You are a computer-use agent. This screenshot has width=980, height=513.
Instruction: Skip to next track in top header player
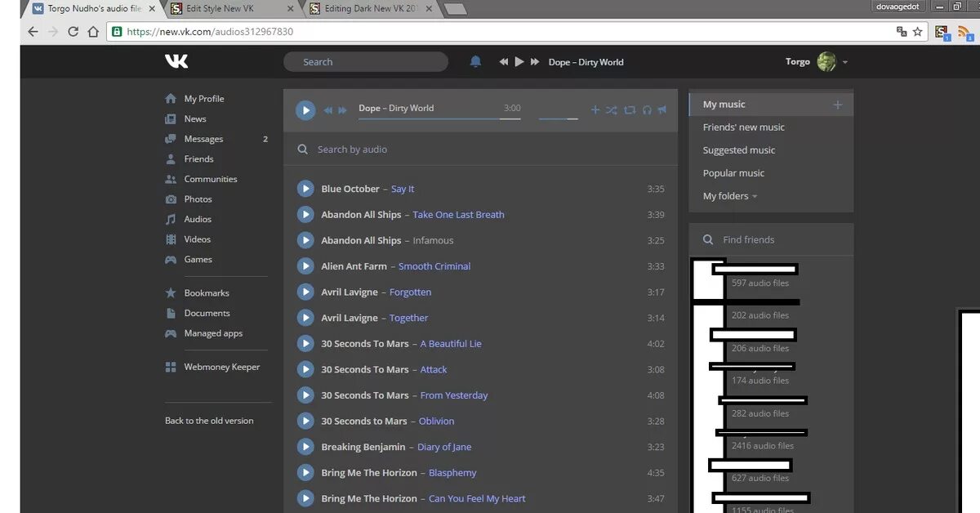[x=535, y=61]
